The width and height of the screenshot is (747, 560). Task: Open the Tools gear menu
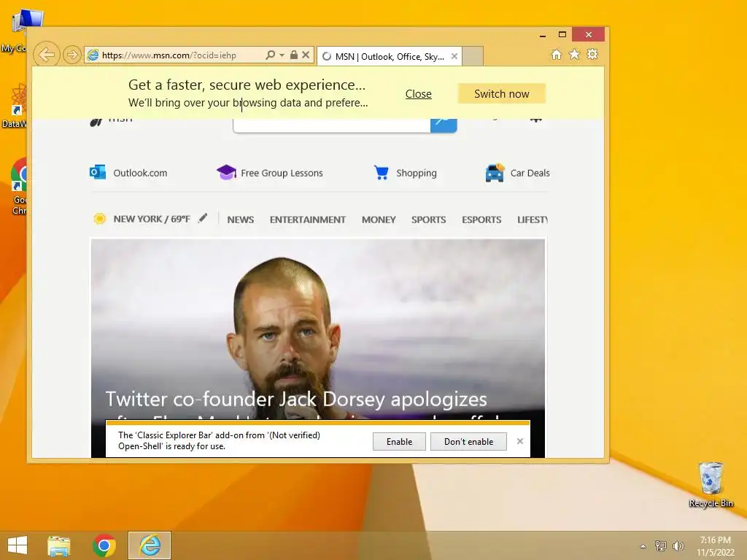(x=592, y=54)
